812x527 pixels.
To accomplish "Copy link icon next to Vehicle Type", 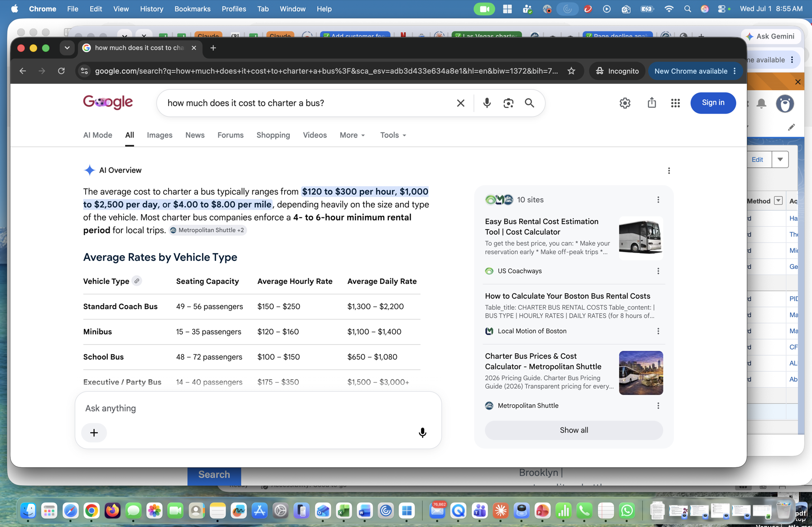I will 136,281.
